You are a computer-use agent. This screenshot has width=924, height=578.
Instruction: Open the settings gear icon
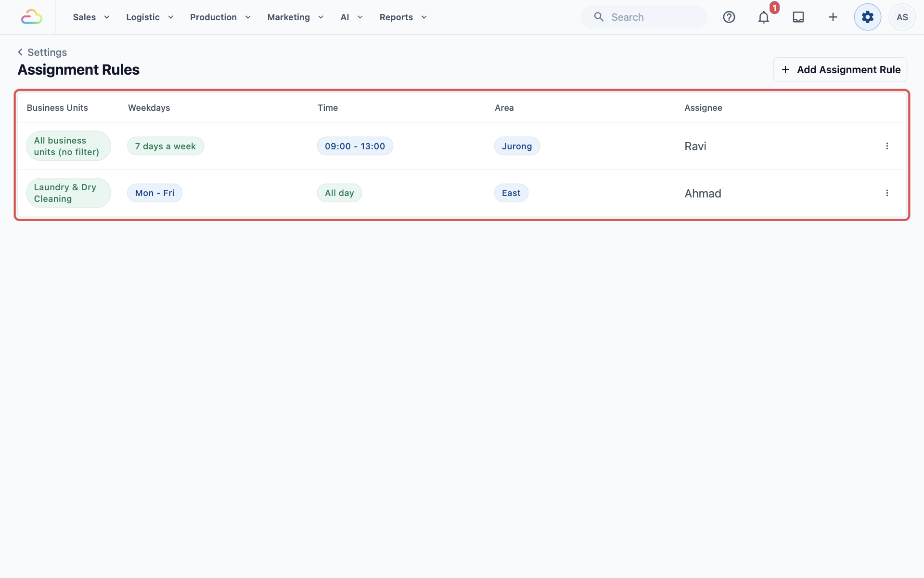[868, 17]
